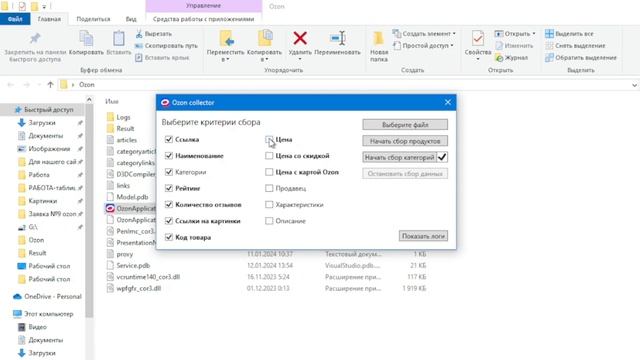This screenshot has width=640, height=360.
Task: Check the Цена с картой Ozon checkbox
Action: coord(269,172)
